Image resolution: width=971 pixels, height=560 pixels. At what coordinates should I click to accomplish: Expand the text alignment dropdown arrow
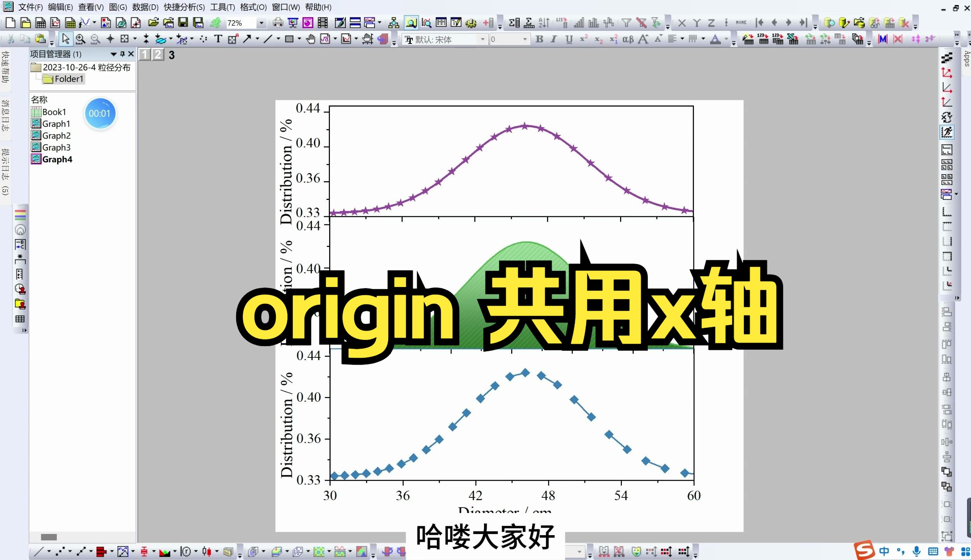click(682, 39)
